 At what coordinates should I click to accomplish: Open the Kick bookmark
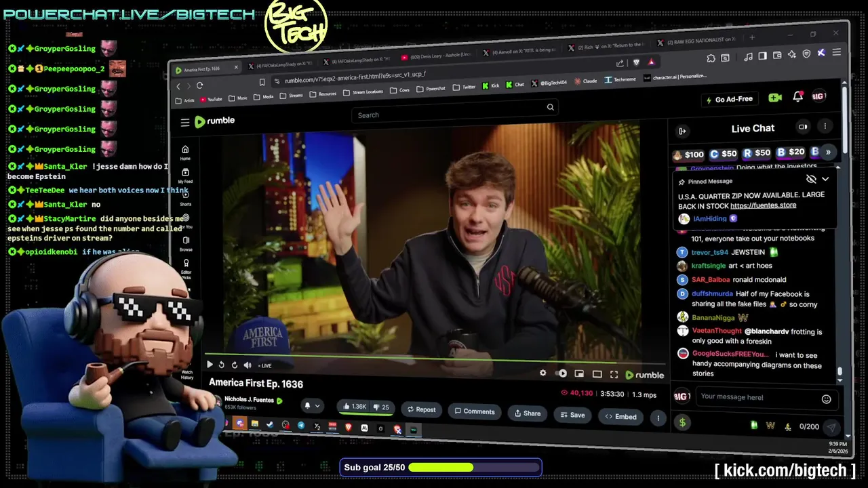[490, 86]
